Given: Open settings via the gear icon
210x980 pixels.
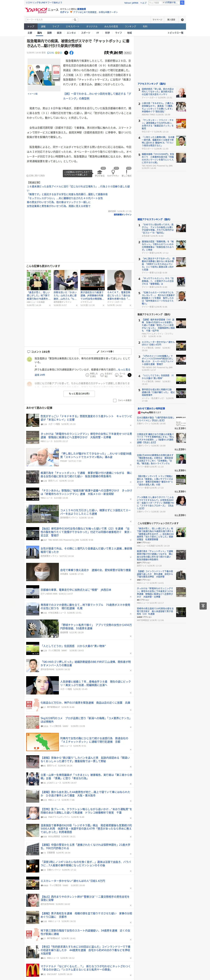Looking at the screenshot, I should (x=182, y=19).
